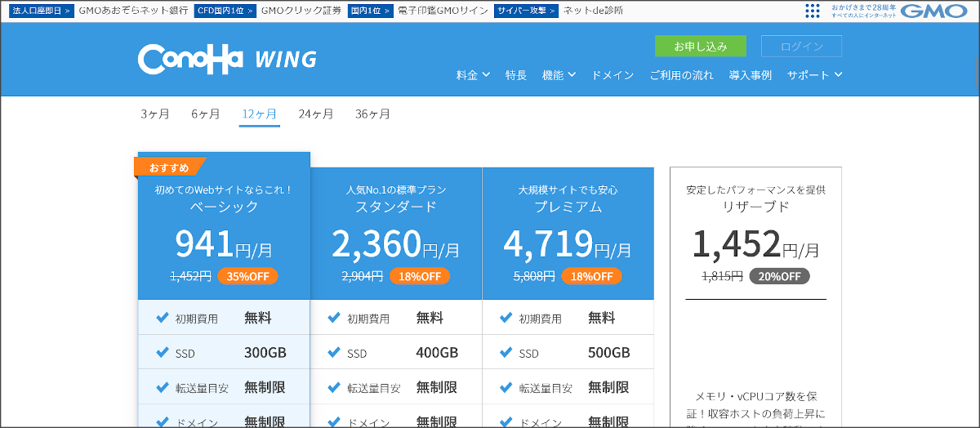Image resolution: width=980 pixels, height=428 pixels.
Task: Click the ベーシック plan name
Action: click(224, 207)
